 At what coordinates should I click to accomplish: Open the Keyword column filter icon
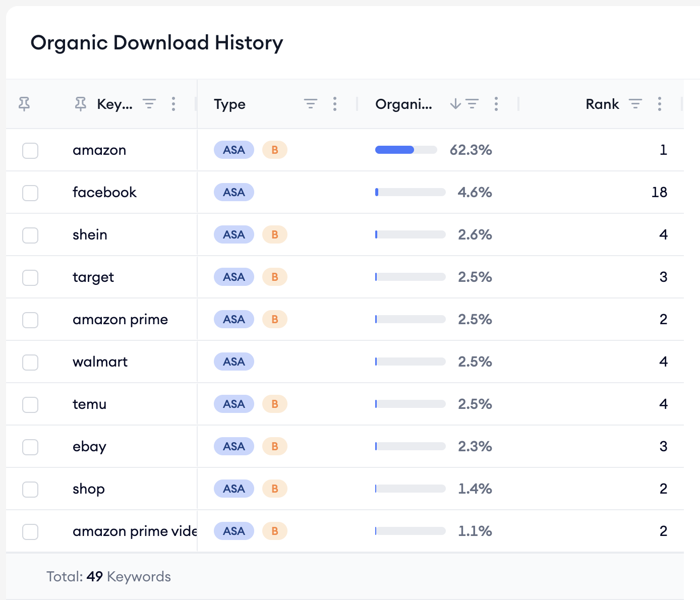pyautogui.click(x=149, y=104)
